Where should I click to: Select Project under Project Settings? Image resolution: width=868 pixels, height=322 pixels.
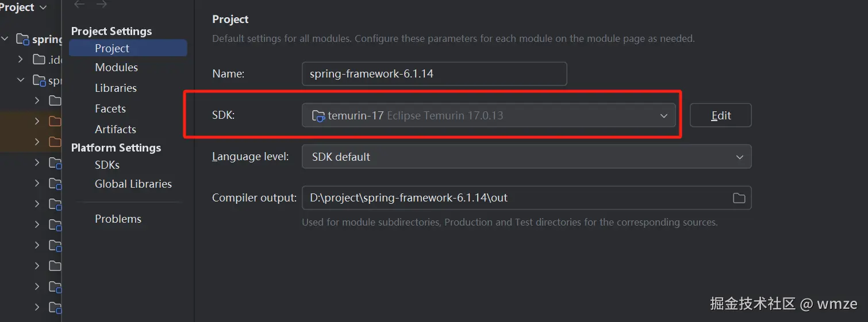click(x=112, y=48)
